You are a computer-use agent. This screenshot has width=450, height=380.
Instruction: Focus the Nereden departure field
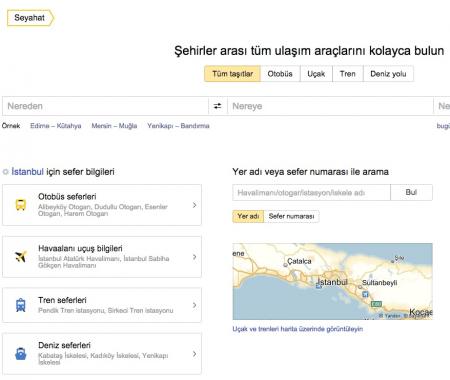(105, 106)
